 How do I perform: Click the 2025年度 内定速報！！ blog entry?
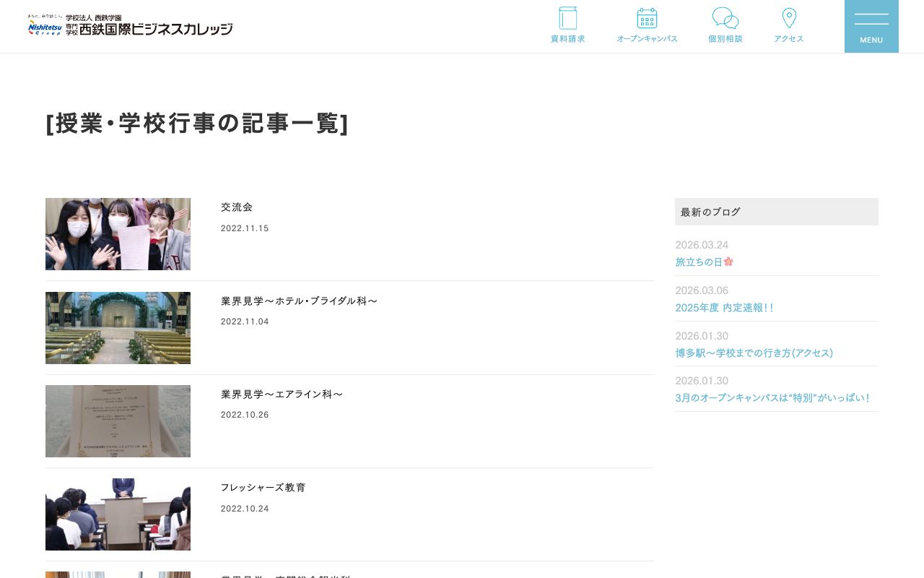pyautogui.click(x=725, y=307)
